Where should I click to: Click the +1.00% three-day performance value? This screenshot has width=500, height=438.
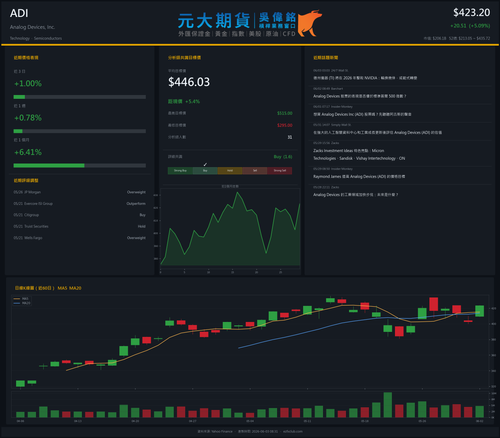(x=28, y=83)
